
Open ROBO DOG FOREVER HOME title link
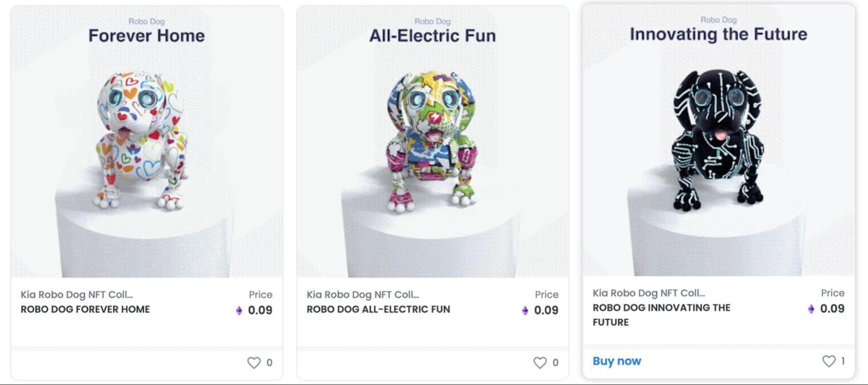click(85, 309)
